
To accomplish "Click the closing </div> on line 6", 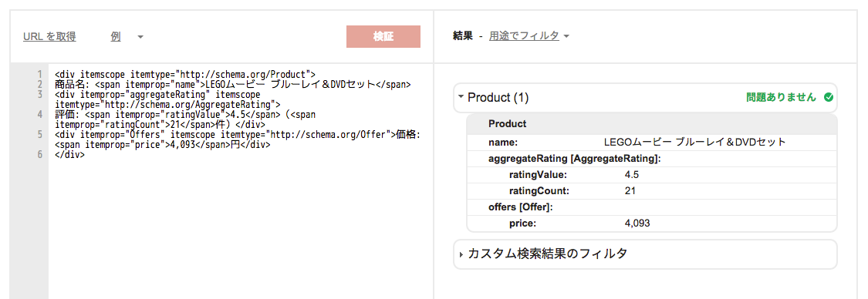I will [69, 156].
